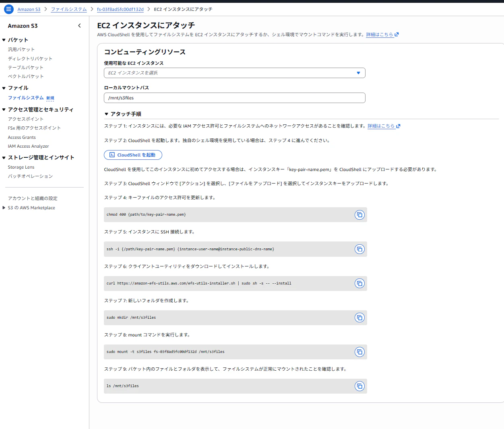Screen dimensions: 504x429
Task: Open アカウントと組織の設定 in sidebar
Action: tap(33, 198)
